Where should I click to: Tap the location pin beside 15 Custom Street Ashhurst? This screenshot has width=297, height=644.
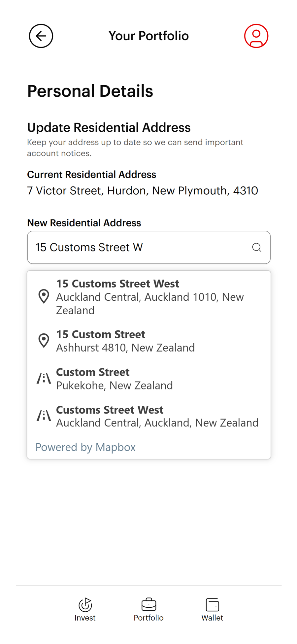pos(44,340)
